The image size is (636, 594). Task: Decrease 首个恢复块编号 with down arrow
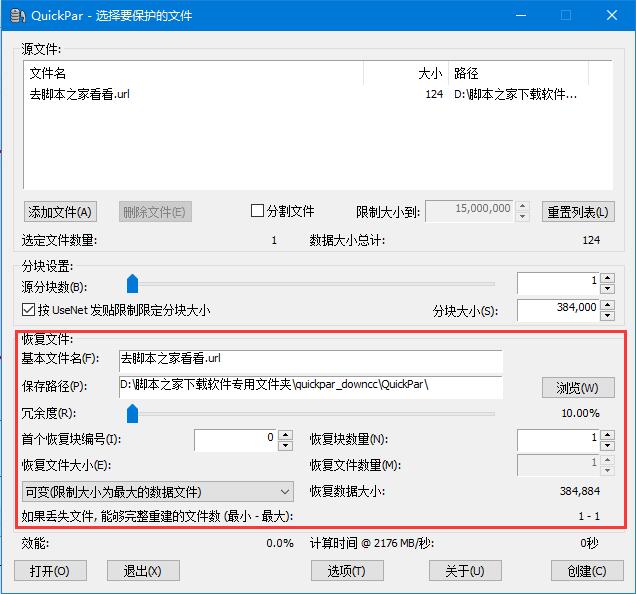(x=286, y=446)
